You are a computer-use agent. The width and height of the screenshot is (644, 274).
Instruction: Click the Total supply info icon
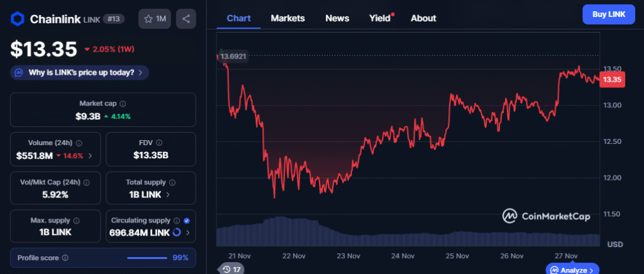[x=171, y=182]
